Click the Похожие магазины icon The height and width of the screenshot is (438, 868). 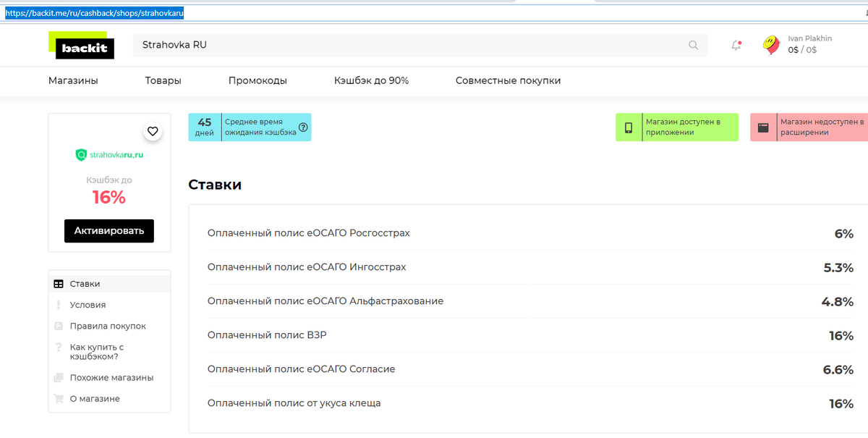tap(59, 378)
